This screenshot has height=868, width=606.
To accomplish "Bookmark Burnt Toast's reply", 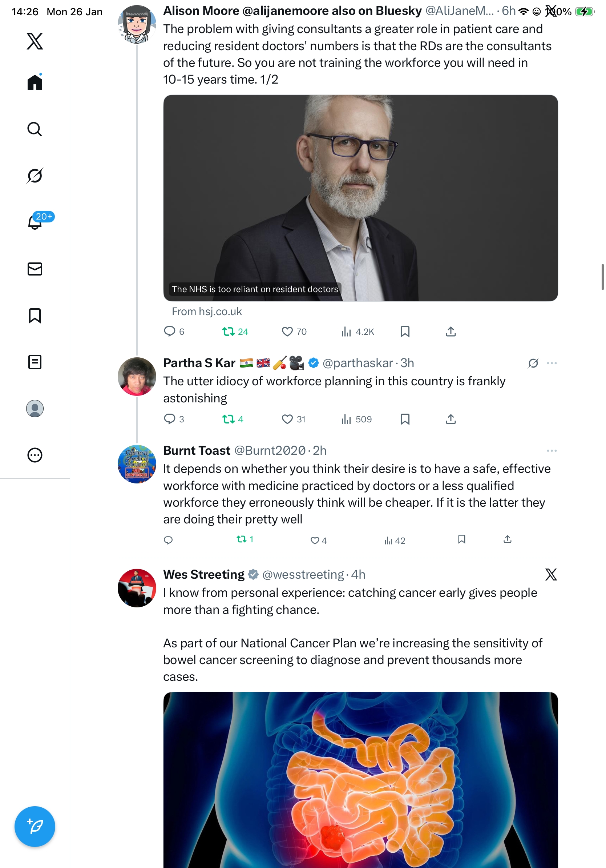I will (461, 539).
